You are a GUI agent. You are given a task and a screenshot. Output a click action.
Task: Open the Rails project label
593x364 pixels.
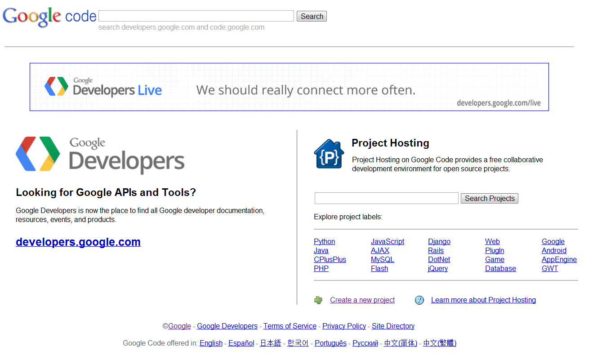(x=436, y=251)
